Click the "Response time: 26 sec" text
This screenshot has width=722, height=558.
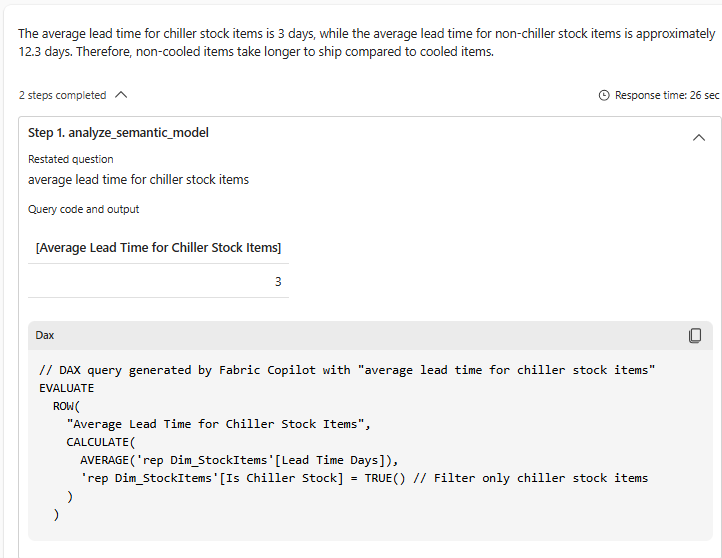(667, 95)
